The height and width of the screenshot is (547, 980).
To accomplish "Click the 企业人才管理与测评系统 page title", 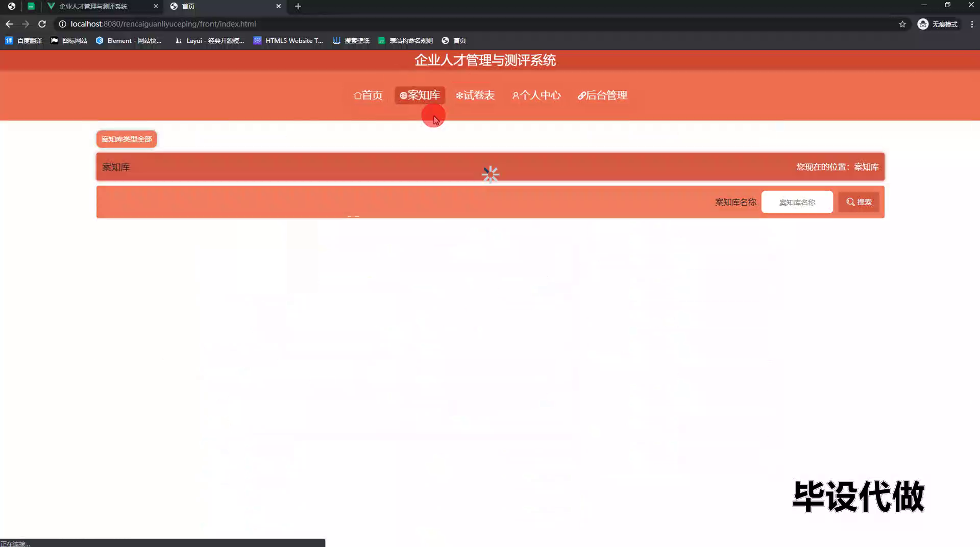I will pos(485,60).
